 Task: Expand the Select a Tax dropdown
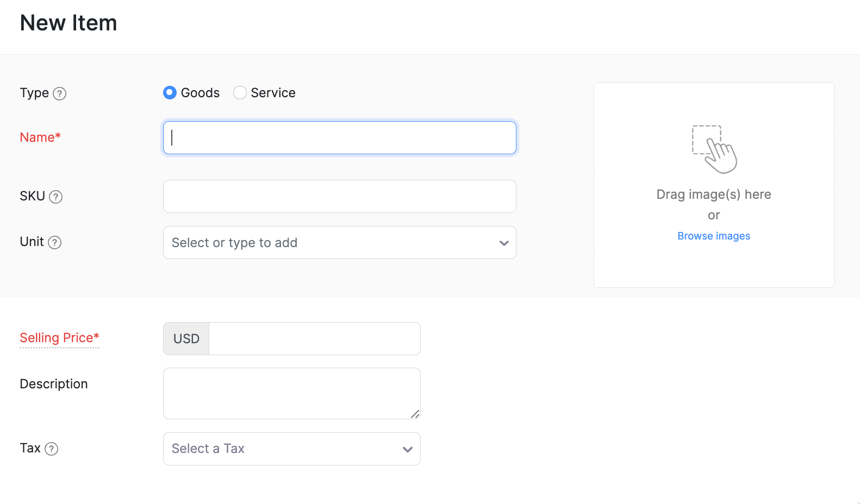[x=408, y=449]
